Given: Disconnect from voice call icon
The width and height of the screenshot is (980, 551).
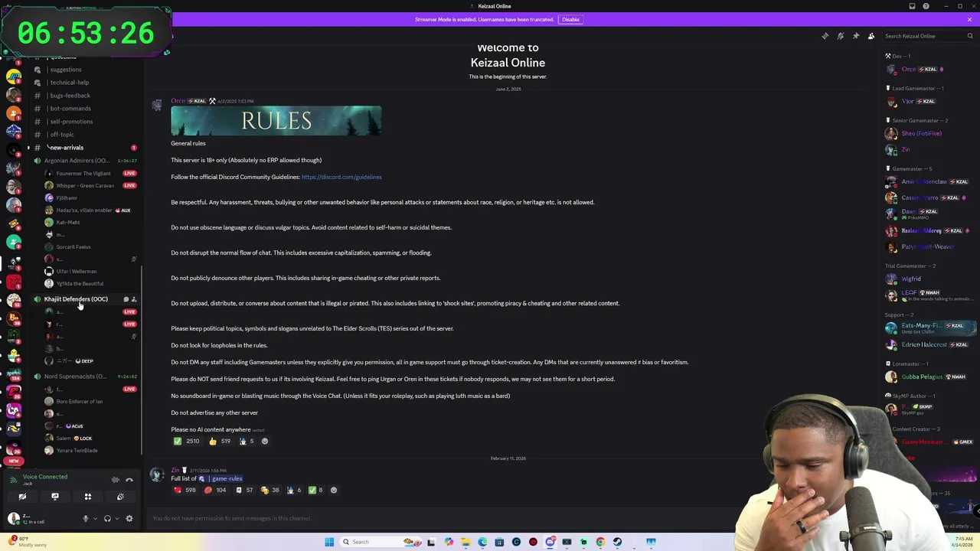Looking at the screenshot, I should tap(129, 480).
